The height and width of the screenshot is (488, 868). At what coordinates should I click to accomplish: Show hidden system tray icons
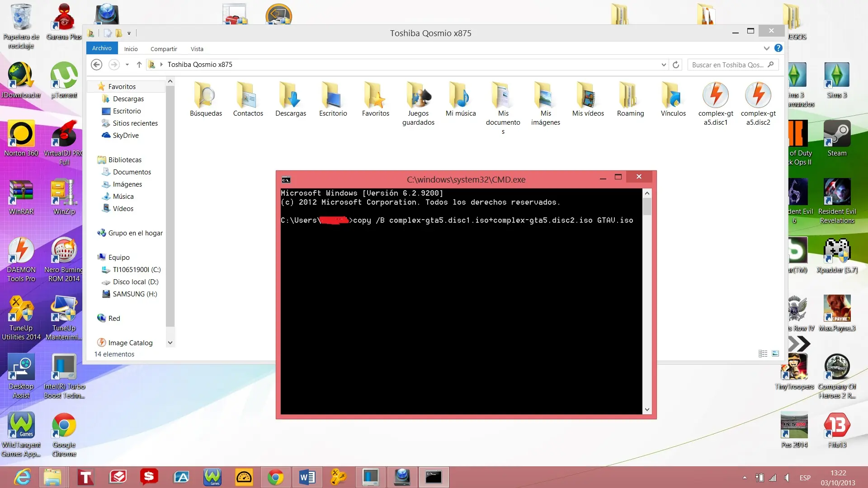(x=745, y=478)
